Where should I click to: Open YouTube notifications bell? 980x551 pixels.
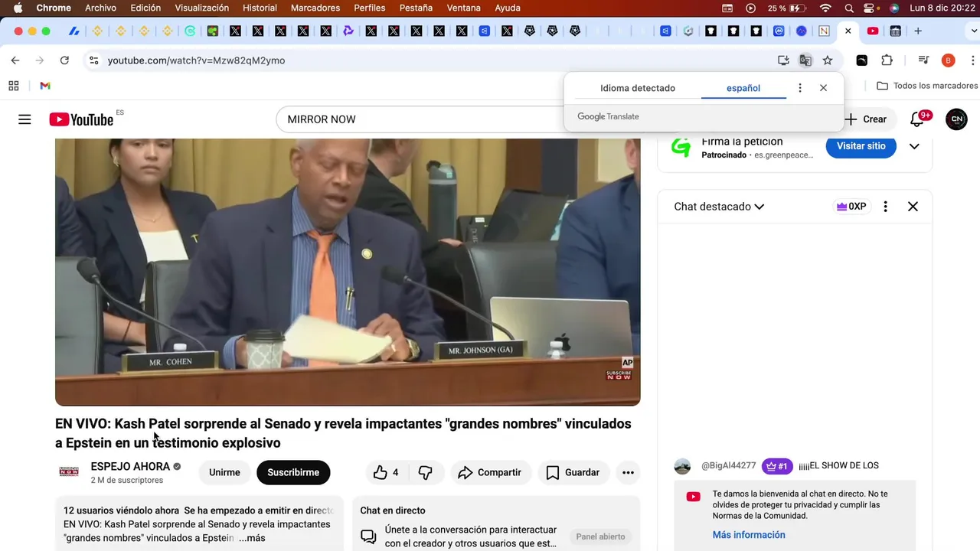(917, 119)
